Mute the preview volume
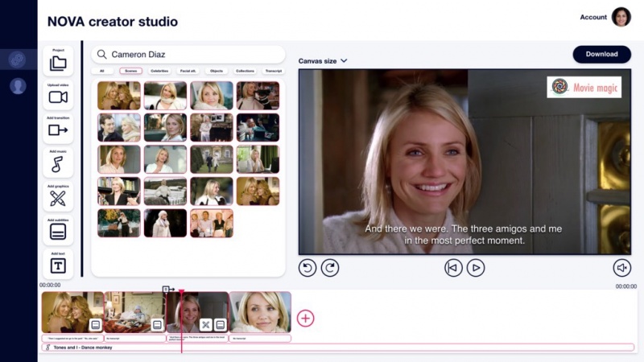 point(621,268)
